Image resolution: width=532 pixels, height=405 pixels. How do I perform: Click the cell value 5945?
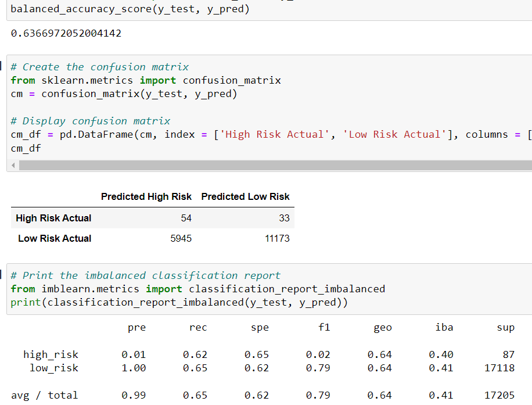181,238
